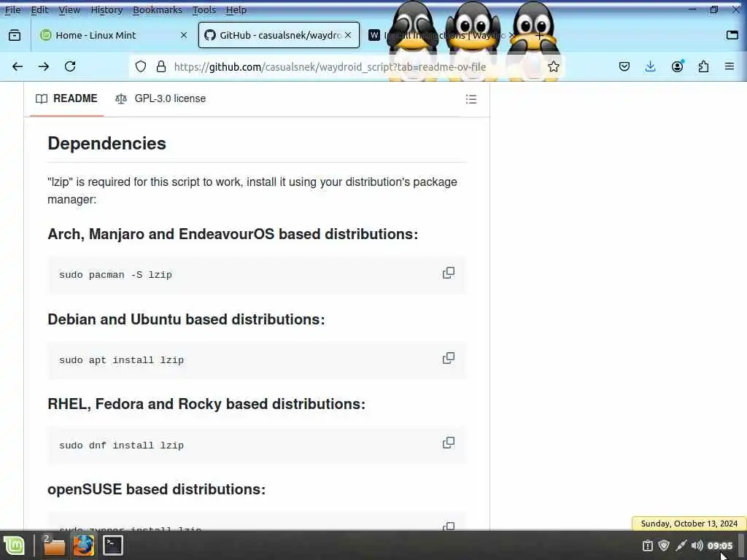Screen dimensions: 747x560
Task: Open the GPL-3.0 license tab
Action: 160,98
